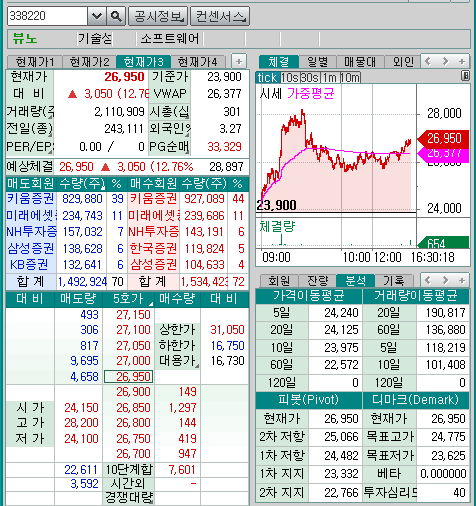
Task: Switch to 회원 tab
Action: pos(279,281)
